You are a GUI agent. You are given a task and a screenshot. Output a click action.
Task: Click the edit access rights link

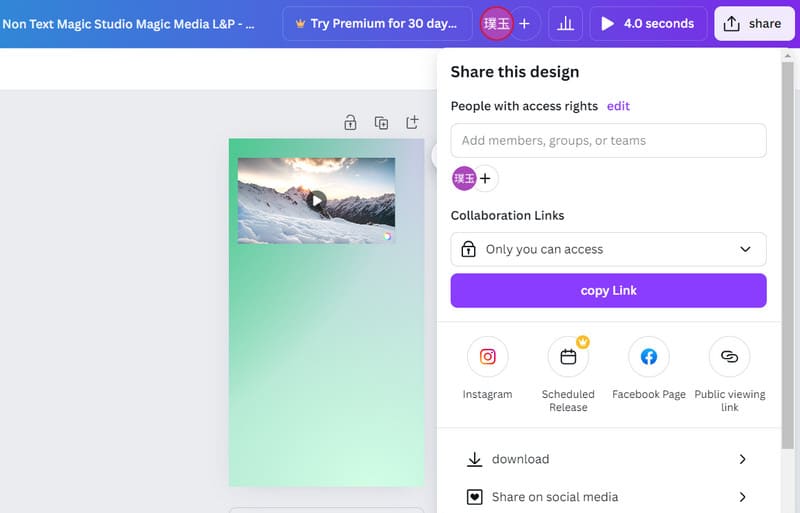coord(618,106)
